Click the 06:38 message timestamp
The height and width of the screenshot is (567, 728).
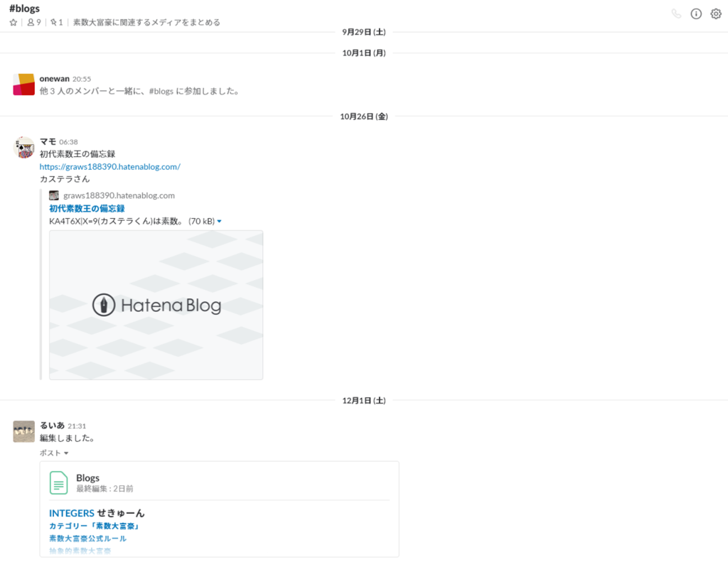[68, 142]
